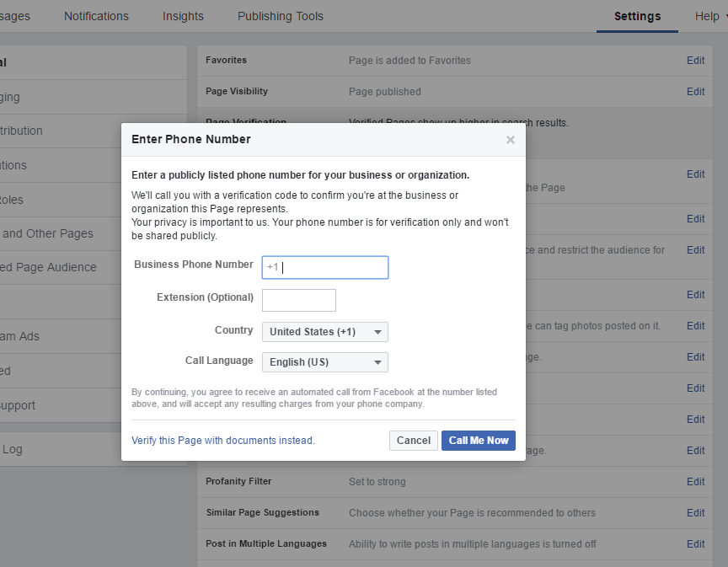Edit the Page Visibility setting
This screenshot has width=728, height=567.
[x=695, y=92]
